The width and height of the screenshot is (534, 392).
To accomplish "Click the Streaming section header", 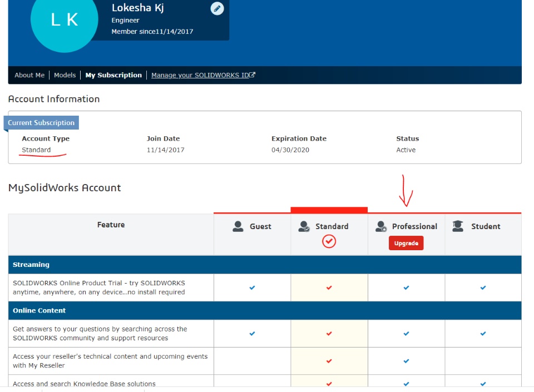I will [x=265, y=265].
